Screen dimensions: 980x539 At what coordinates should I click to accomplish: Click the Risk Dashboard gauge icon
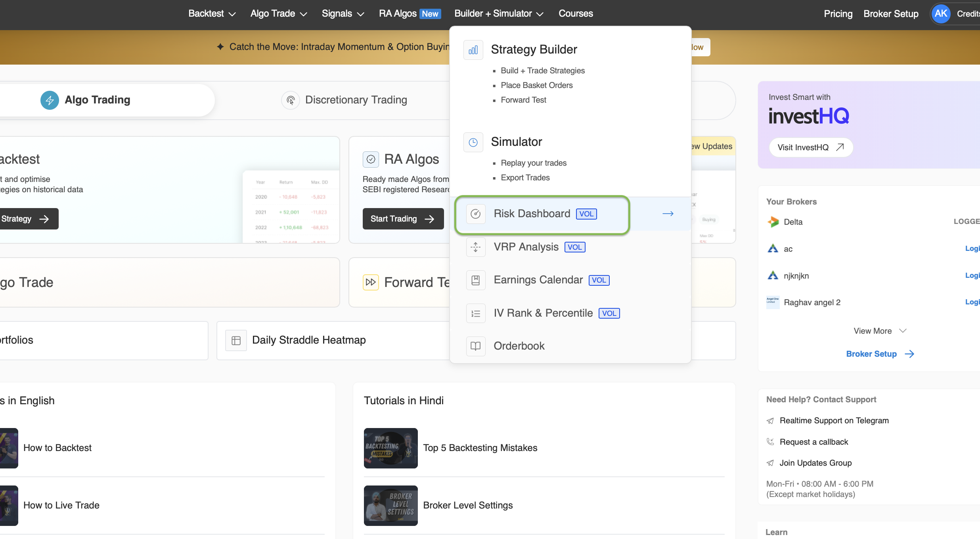(475, 214)
